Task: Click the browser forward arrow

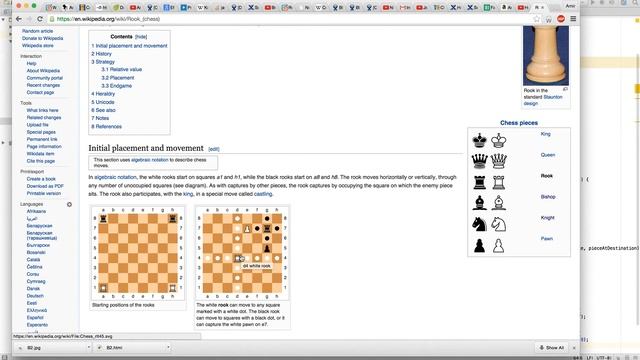Action: click(x=29, y=19)
